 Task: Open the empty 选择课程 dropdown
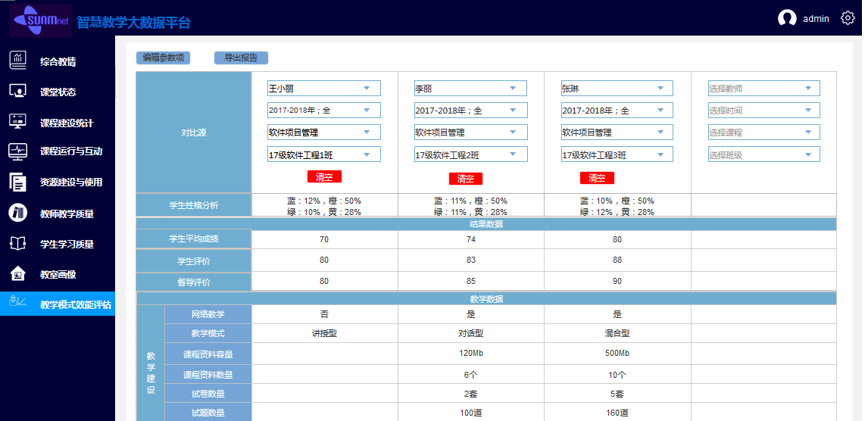click(763, 133)
